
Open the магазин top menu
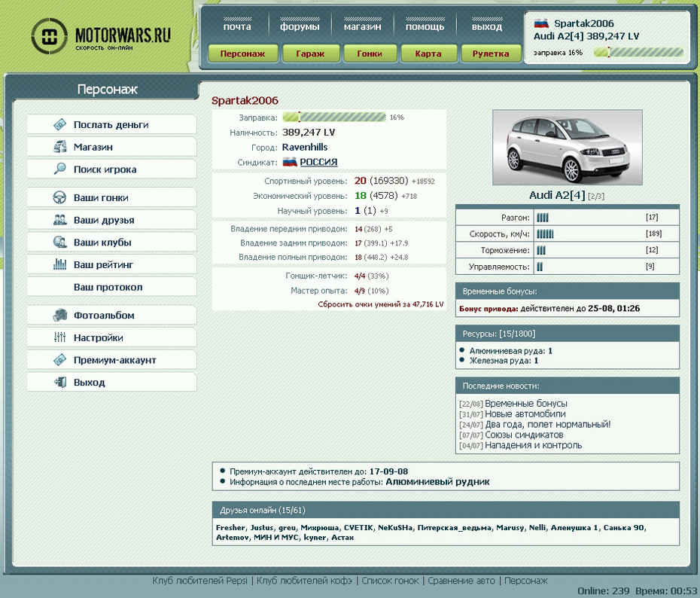362,26
